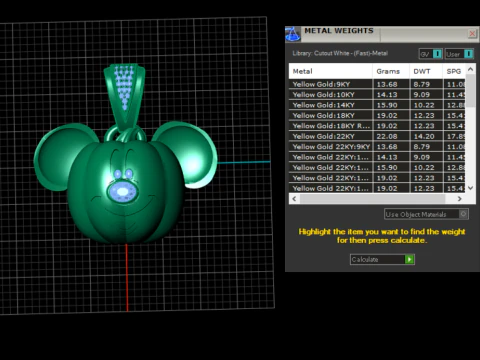The image size is (480, 360).
Task: Click the horizontal scroll-right arrow
Action: pyautogui.click(x=460, y=199)
